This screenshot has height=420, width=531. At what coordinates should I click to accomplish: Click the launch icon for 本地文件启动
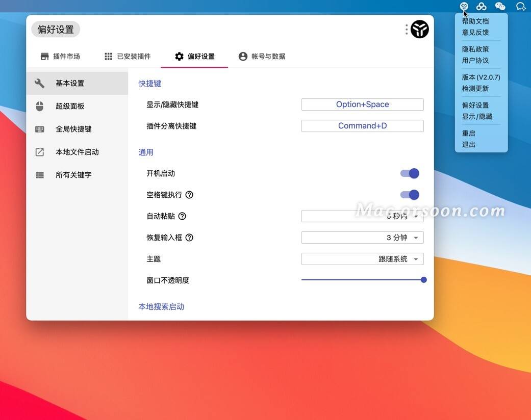tap(40, 152)
